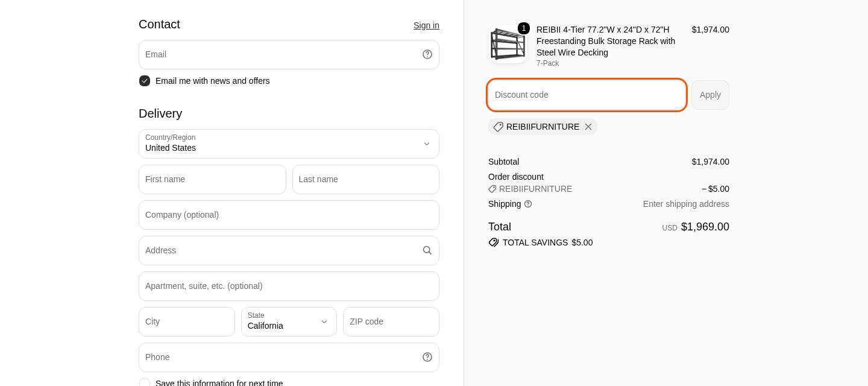Click the product price $1,974.00 beside title
Viewport: 868px width, 386px height.
click(x=710, y=30)
